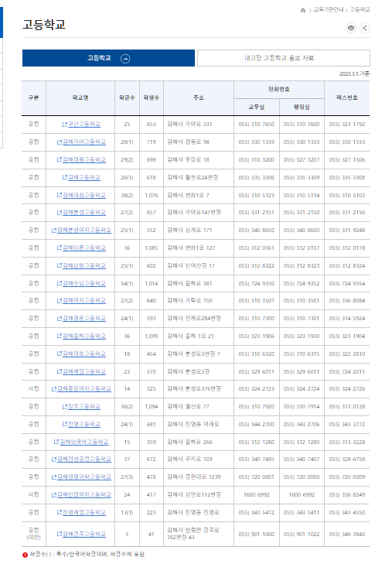The width and height of the screenshot is (392, 574).
Task: Select address 김해시 월산로 77
Action: pos(188,407)
